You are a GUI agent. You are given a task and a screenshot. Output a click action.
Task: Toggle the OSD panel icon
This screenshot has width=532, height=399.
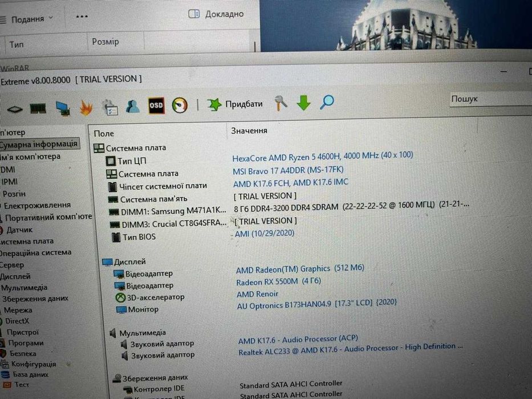click(x=156, y=105)
